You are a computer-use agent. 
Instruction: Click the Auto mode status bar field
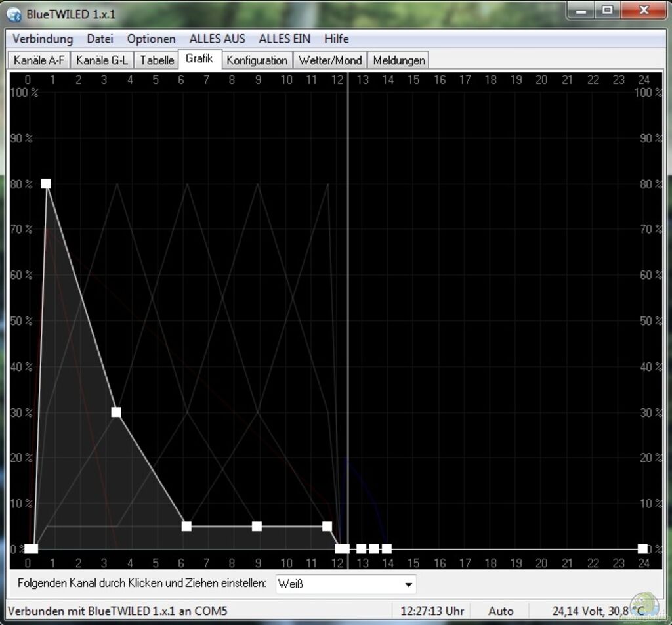click(501, 611)
